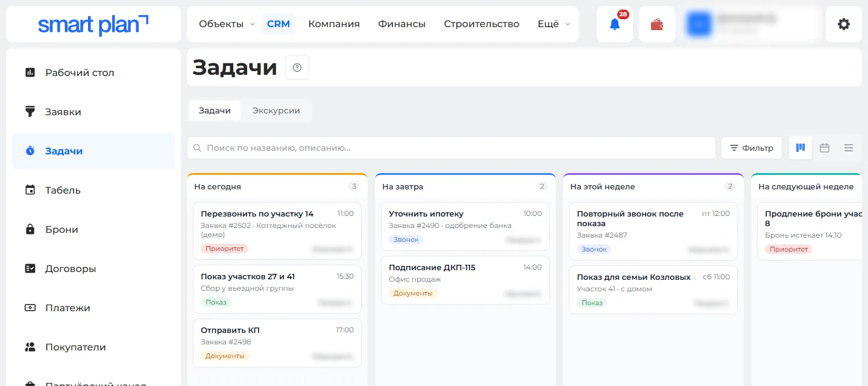
Task: Switch to calendar view
Action: (x=825, y=148)
